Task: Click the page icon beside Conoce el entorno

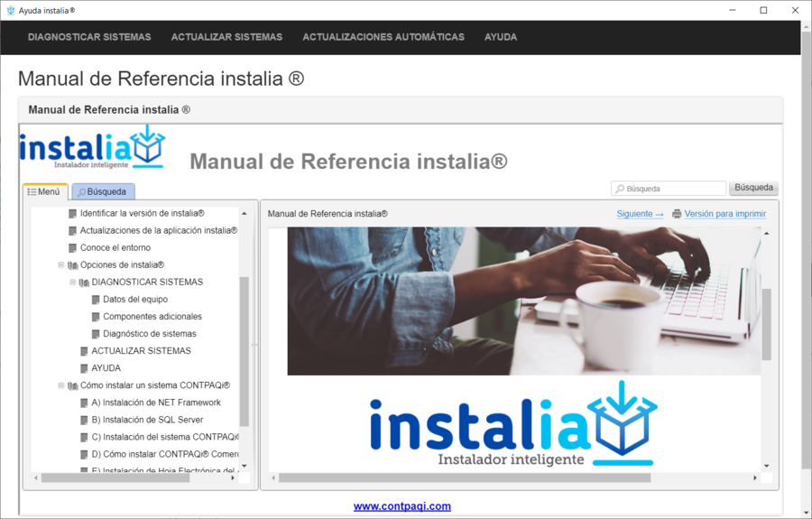Action: (x=72, y=248)
